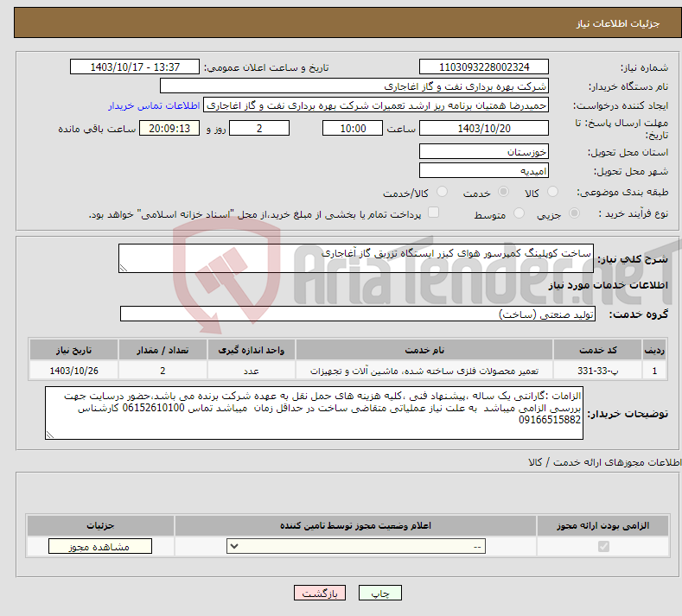Toggle the mandatory license checkbox

click(x=603, y=546)
